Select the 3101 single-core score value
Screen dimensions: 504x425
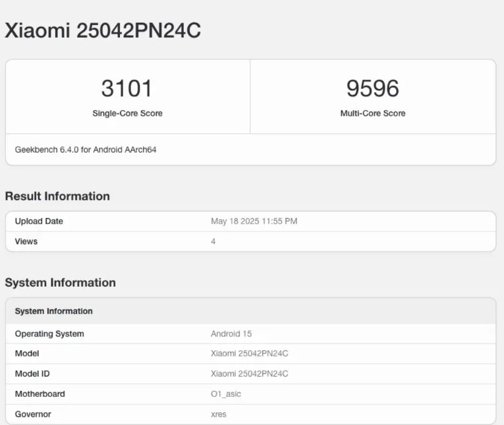(x=127, y=88)
